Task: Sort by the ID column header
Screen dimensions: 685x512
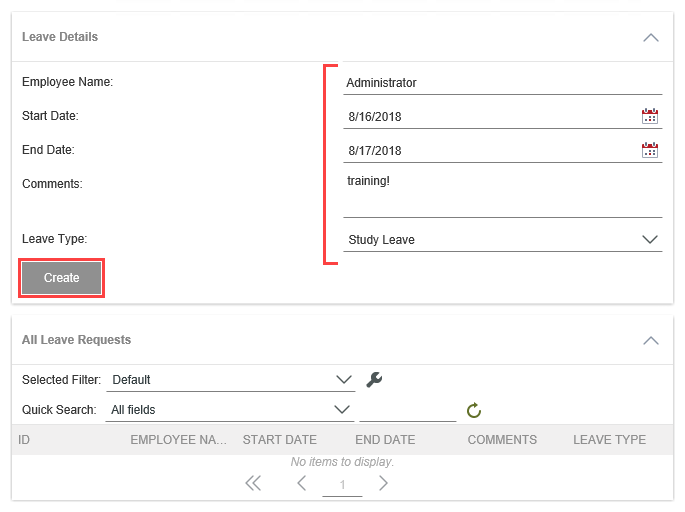Action: [x=24, y=439]
